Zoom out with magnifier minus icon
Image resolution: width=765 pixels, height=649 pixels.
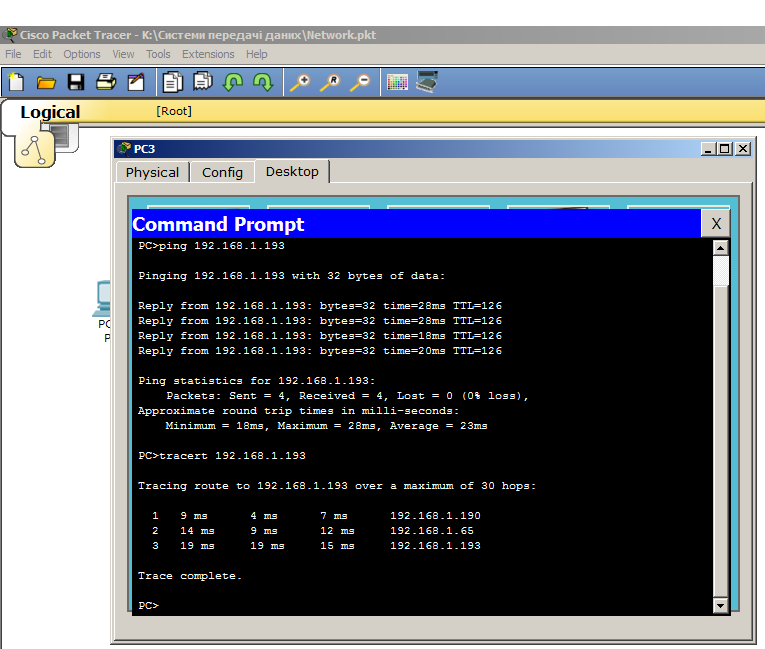[361, 82]
